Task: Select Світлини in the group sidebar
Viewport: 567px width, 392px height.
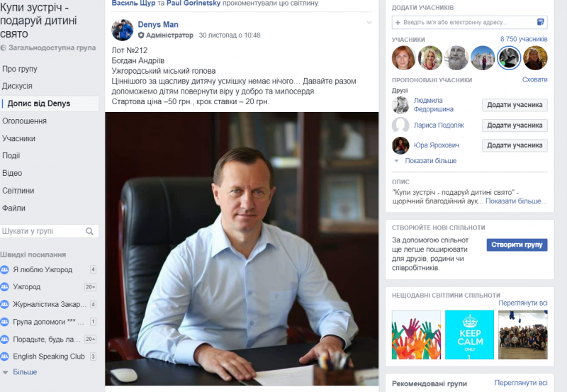Action: [x=18, y=191]
